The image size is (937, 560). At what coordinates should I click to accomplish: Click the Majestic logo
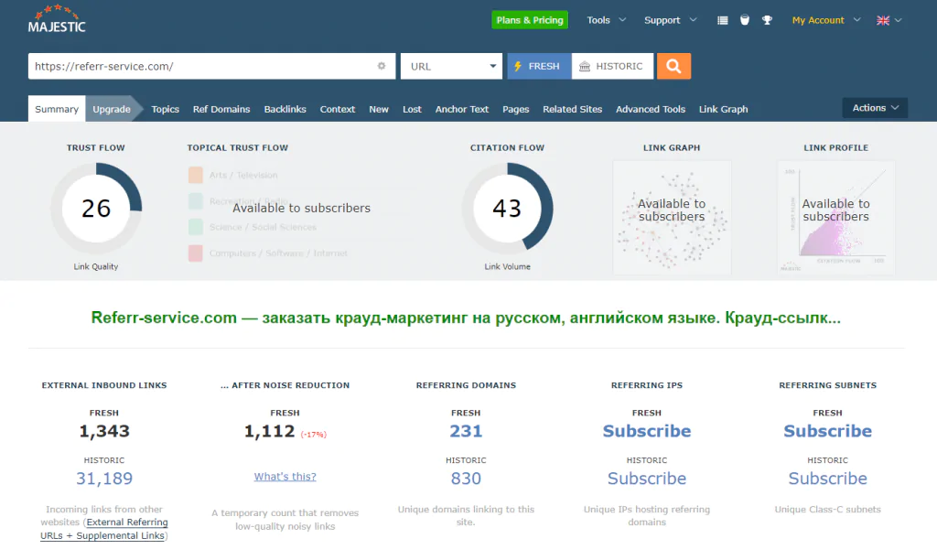pyautogui.click(x=57, y=18)
